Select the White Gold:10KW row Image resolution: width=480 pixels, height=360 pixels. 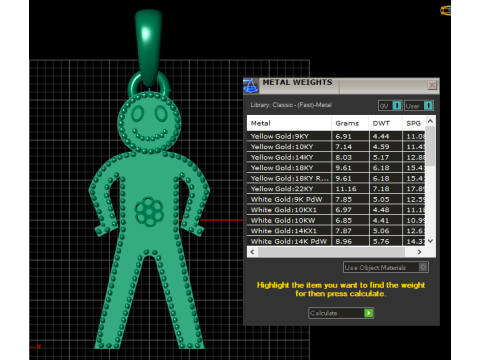click(x=336, y=220)
